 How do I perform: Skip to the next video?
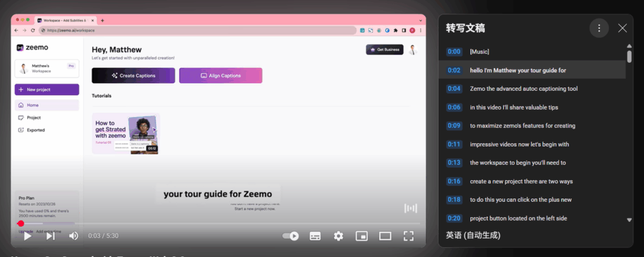(50, 236)
